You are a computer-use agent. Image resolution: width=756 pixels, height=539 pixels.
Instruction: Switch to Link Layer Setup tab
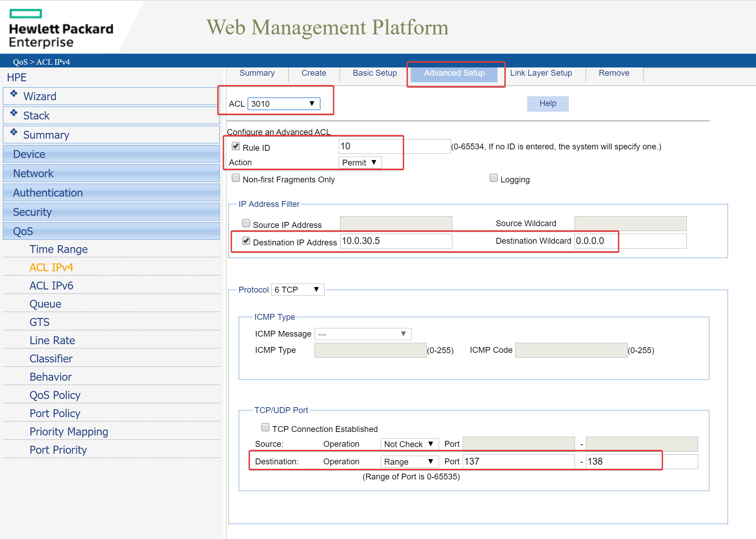coord(541,73)
